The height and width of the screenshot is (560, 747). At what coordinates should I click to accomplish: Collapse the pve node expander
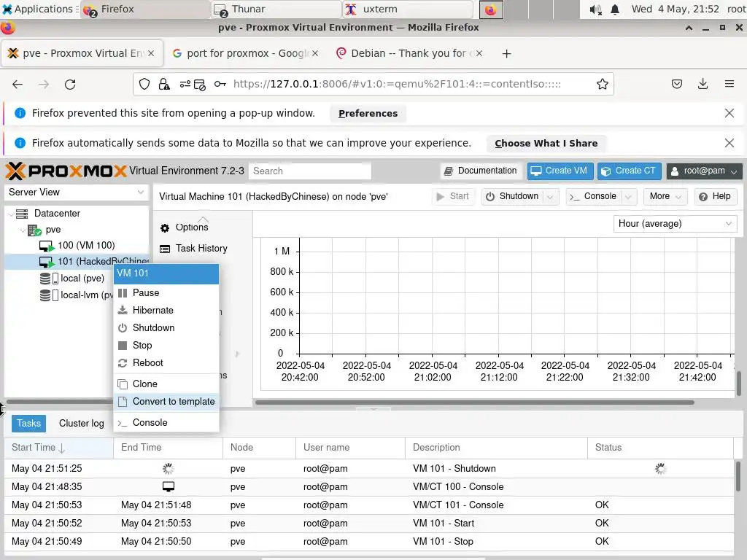point(23,230)
